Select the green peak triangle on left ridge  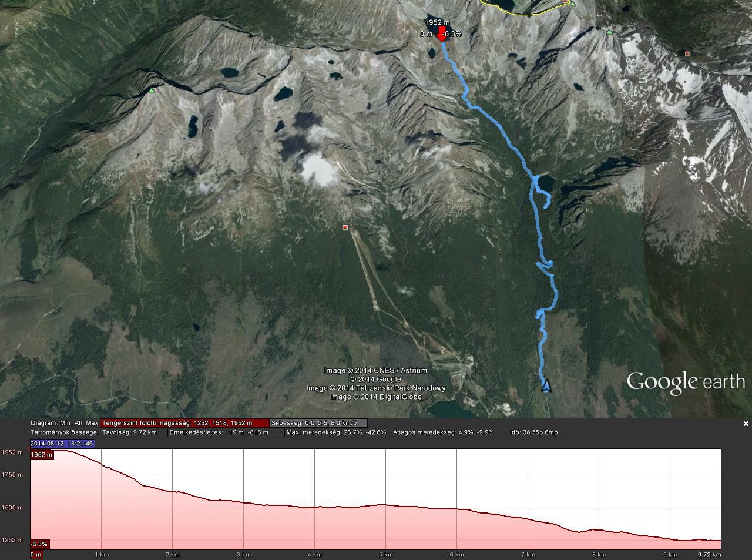[152, 90]
